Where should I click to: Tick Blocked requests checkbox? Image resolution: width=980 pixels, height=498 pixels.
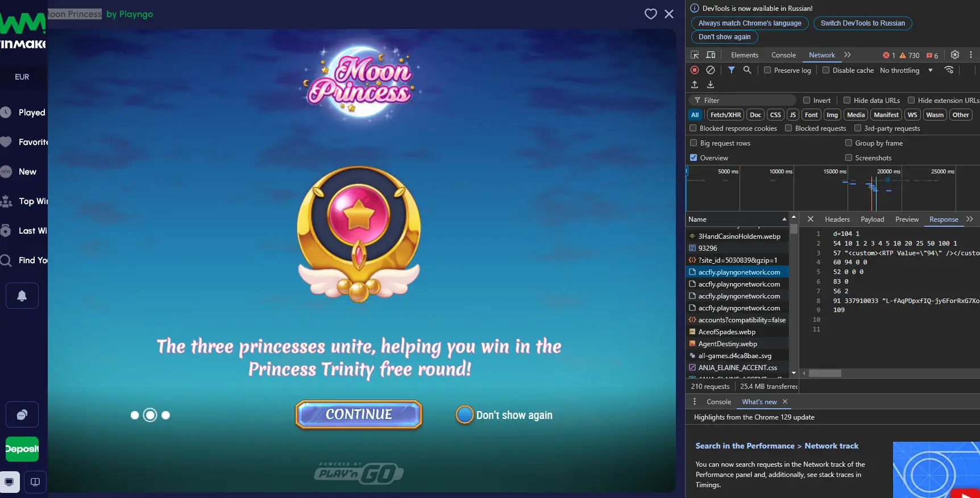coord(788,128)
